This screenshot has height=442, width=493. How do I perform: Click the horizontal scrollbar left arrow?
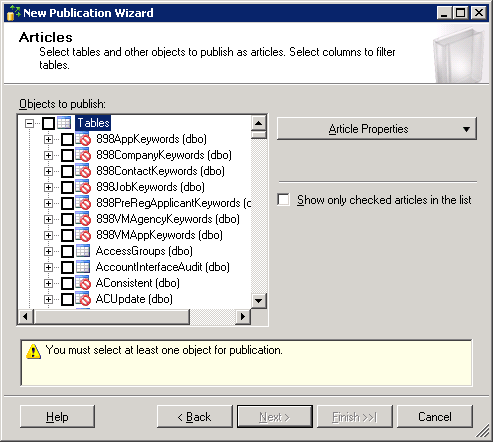26,316
